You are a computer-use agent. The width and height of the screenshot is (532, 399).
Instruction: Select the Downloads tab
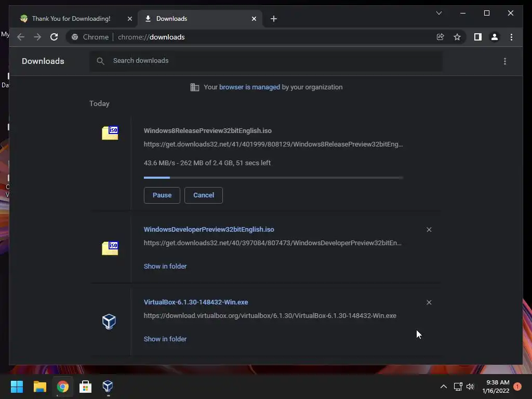click(x=200, y=19)
